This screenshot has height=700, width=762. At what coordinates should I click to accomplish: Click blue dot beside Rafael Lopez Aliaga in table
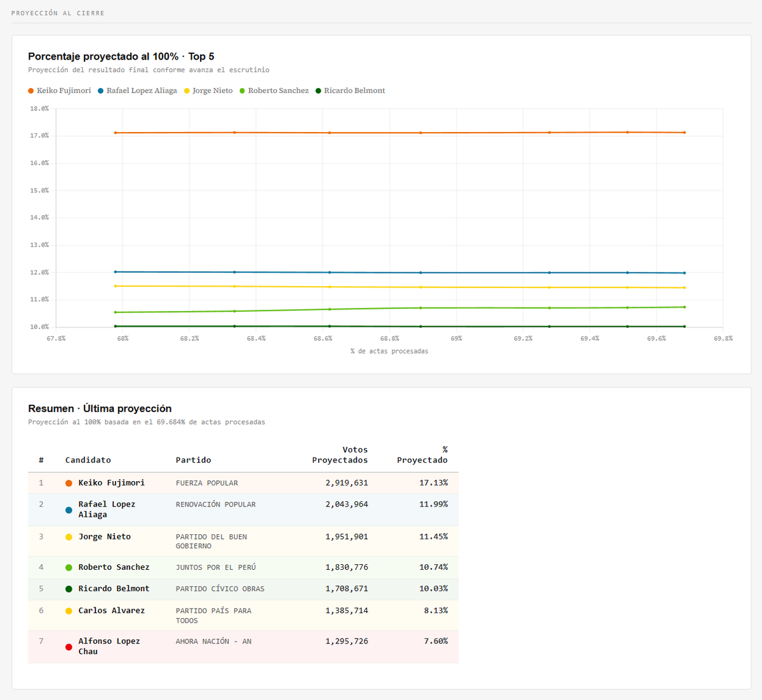coord(69,510)
